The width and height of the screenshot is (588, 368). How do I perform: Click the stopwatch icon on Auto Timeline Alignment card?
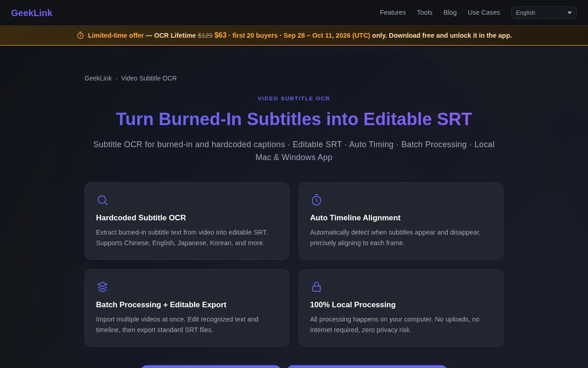[317, 200]
